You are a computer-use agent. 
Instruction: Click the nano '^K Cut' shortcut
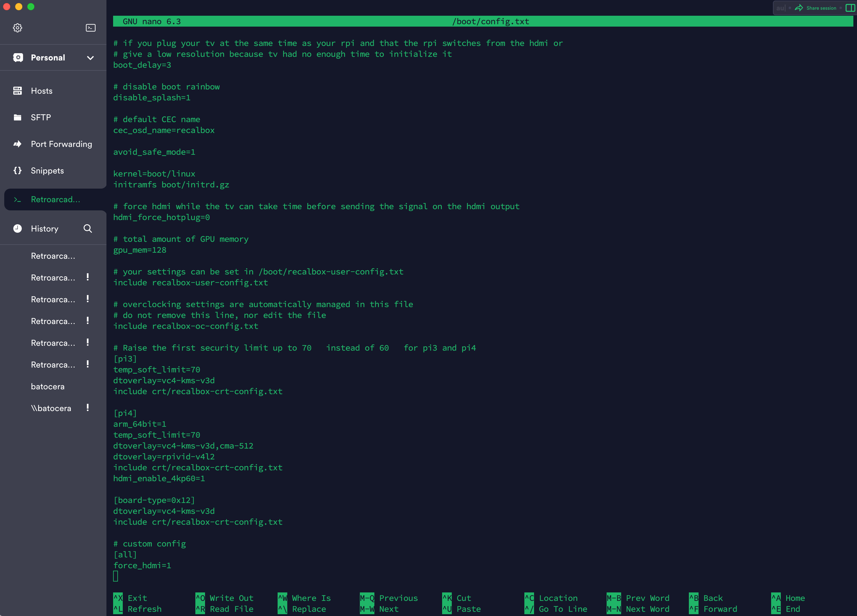click(x=457, y=598)
